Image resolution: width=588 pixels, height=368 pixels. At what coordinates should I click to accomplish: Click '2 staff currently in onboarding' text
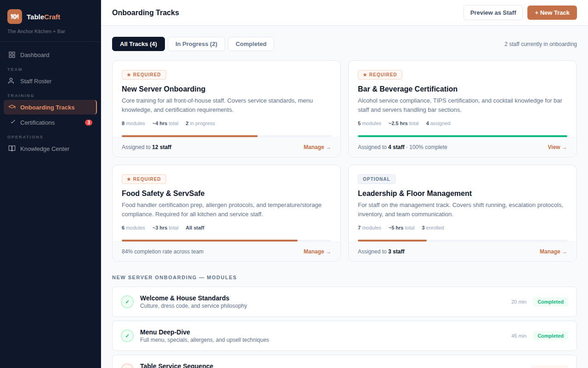[541, 44]
